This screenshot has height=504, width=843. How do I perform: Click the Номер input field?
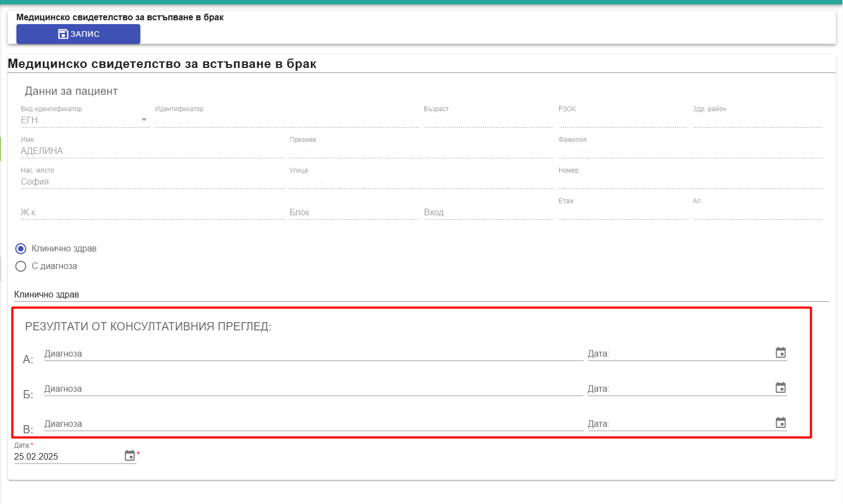click(x=691, y=181)
